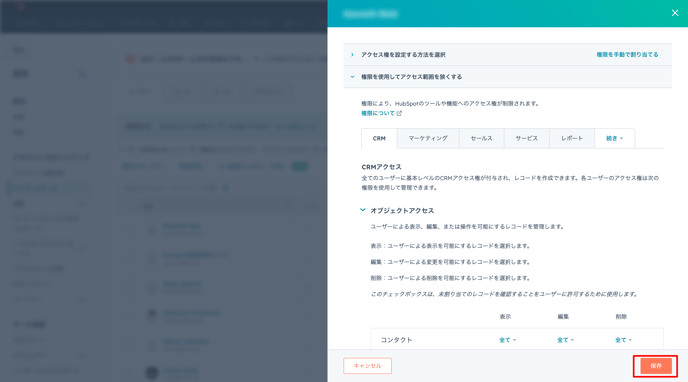
Task: Open the レポート tab
Action: coord(572,138)
